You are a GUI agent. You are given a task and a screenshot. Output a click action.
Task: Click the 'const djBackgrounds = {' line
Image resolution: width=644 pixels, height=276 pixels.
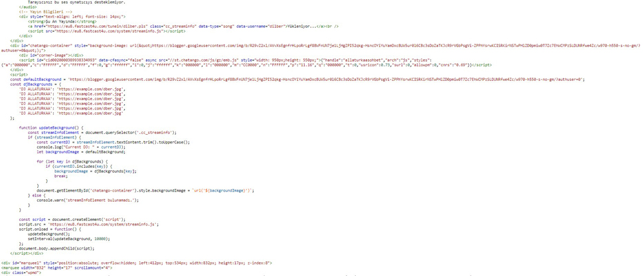35,84
